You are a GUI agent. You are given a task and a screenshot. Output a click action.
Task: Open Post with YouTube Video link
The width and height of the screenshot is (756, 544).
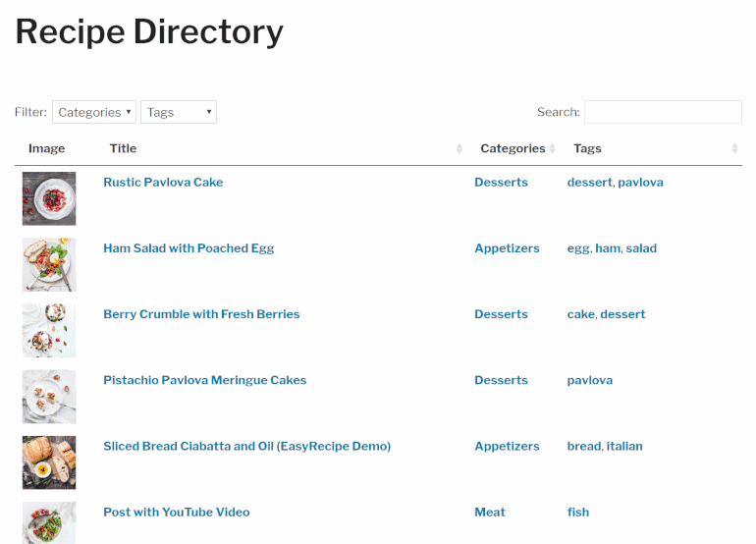click(176, 512)
